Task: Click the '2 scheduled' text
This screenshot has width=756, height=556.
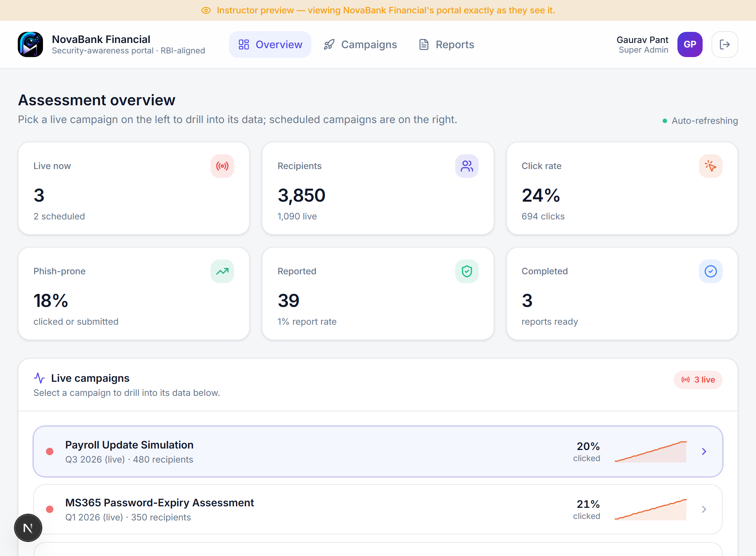Action: click(59, 216)
